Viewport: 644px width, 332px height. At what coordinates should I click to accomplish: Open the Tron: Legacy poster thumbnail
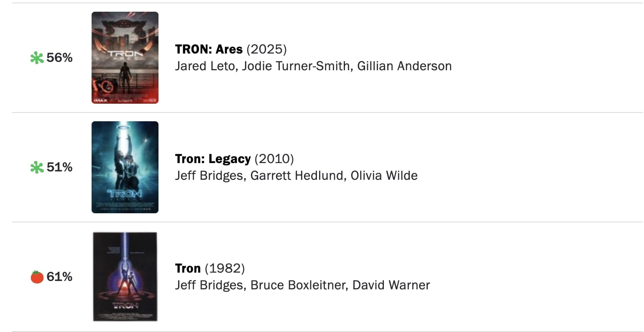click(x=125, y=167)
